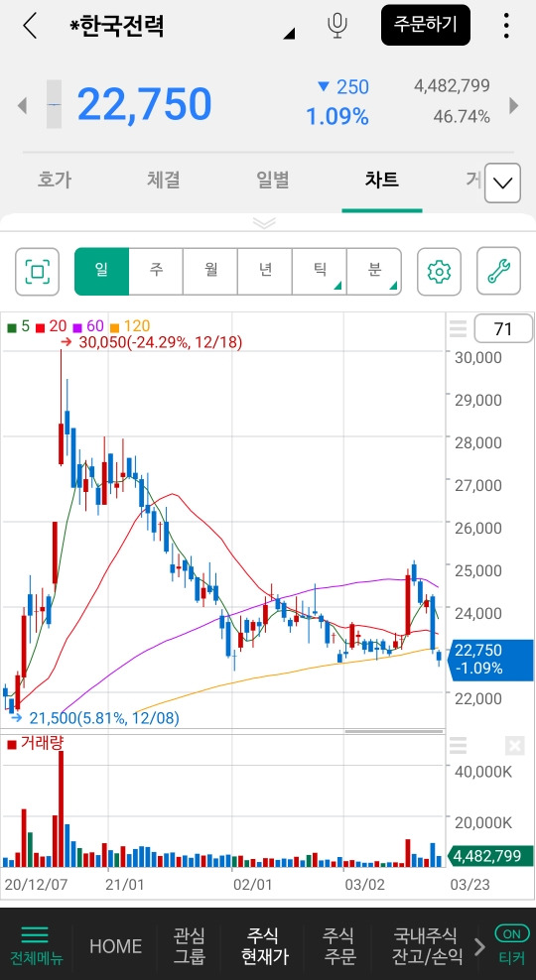Open 주식주문 in bottom bar
The height and width of the screenshot is (980, 536).
(x=338, y=945)
